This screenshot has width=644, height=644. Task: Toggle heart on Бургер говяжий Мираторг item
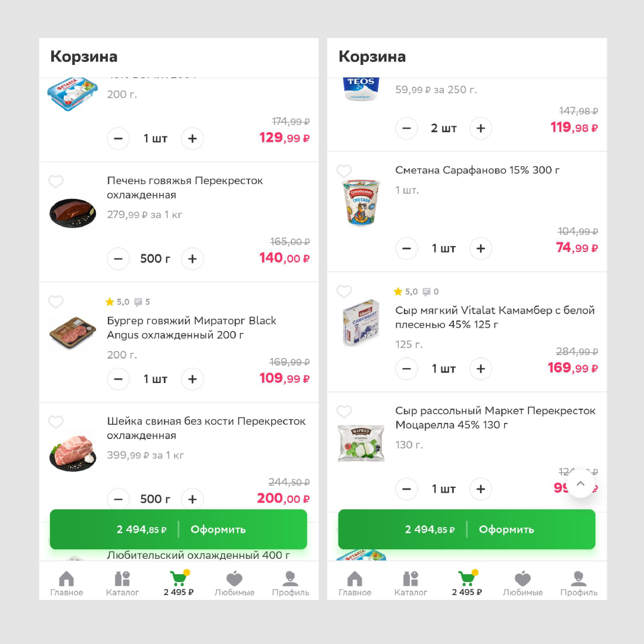pos(56,302)
